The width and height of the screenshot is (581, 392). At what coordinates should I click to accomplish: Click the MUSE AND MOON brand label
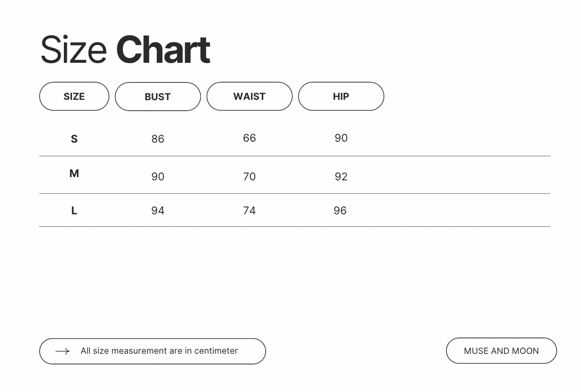point(501,351)
